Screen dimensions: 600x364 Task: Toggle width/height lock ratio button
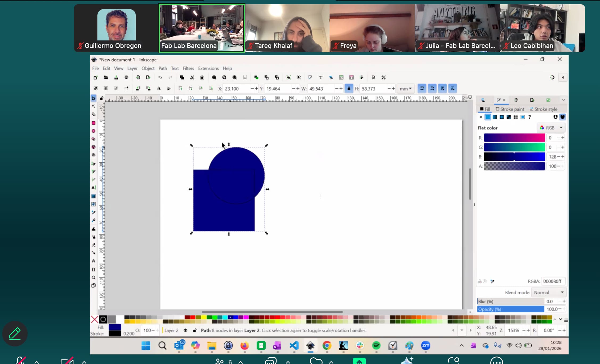pyautogui.click(x=349, y=89)
